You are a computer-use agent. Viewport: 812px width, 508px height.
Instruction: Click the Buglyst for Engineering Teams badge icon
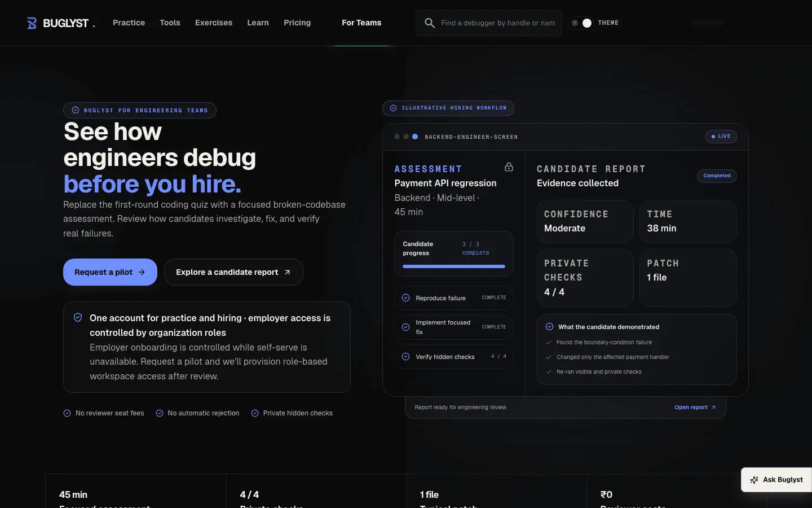(x=76, y=110)
